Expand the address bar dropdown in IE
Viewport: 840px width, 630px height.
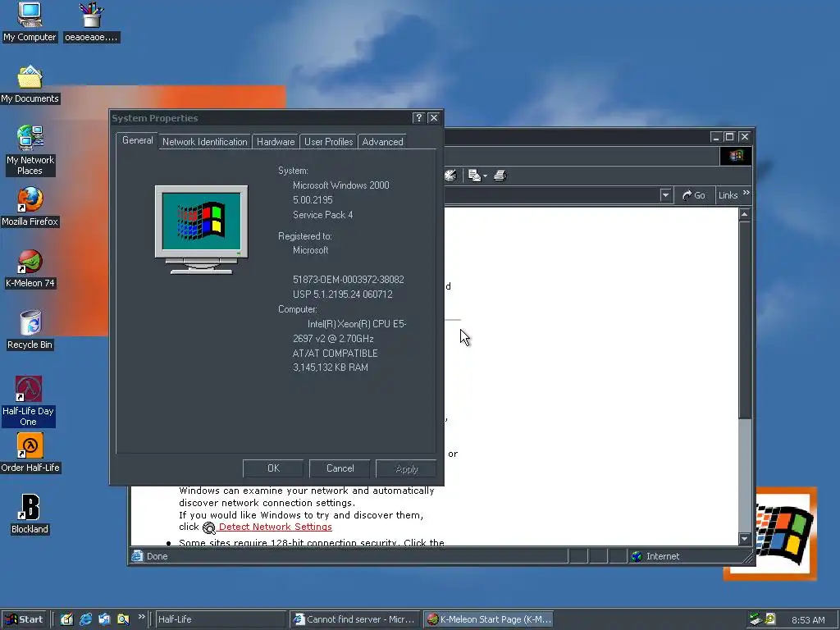coord(665,195)
